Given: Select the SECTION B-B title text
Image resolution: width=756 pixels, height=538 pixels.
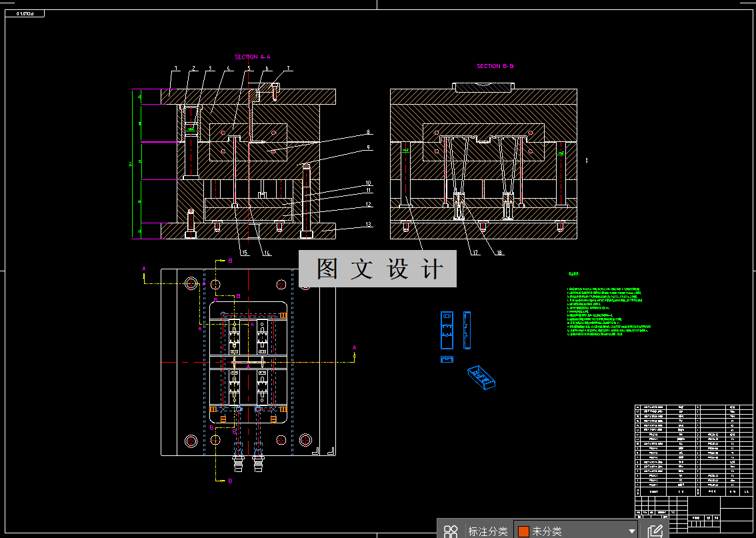Looking at the screenshot, I should [495, 66].
